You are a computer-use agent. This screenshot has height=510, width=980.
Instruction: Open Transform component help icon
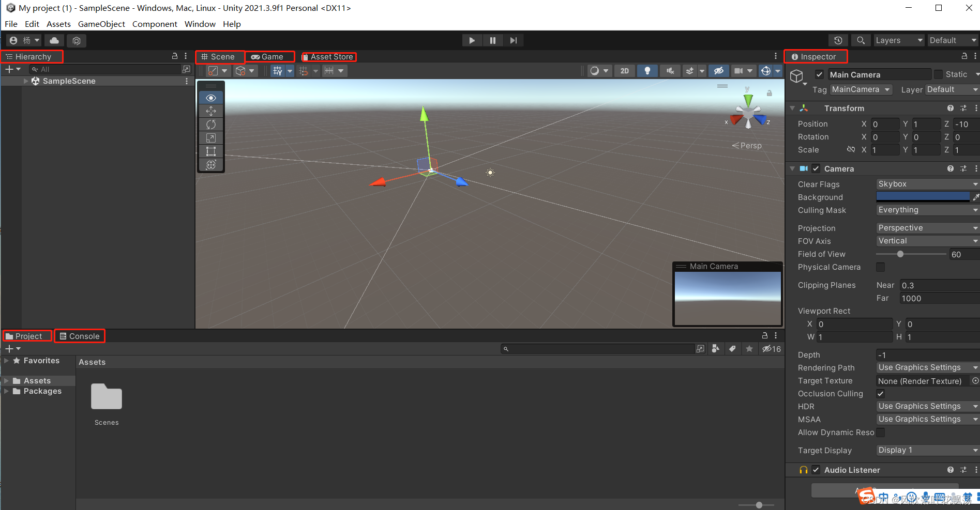[950, 108]
